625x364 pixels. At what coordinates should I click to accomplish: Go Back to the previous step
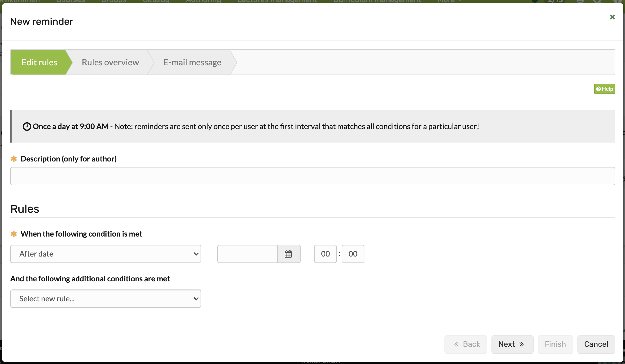466,344
